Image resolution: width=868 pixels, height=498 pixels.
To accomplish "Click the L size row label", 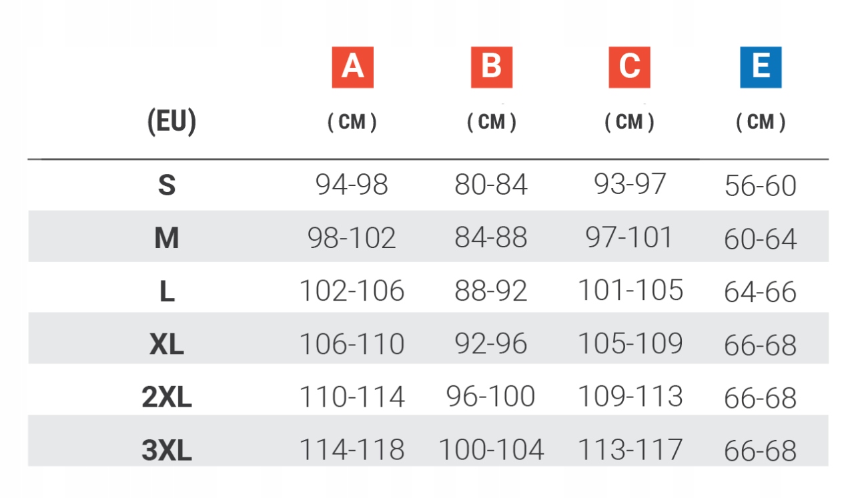I will 167,291.
